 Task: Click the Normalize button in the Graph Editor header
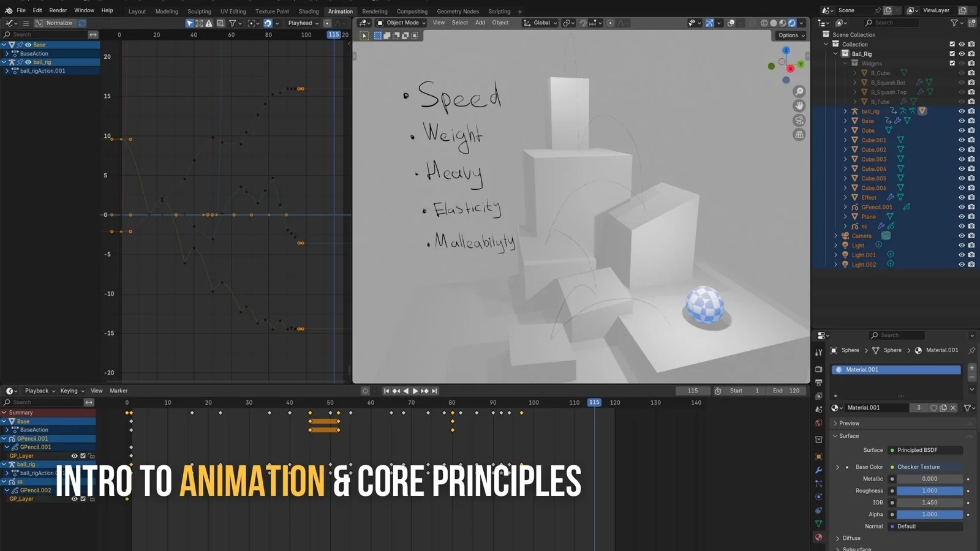point(59,23)
